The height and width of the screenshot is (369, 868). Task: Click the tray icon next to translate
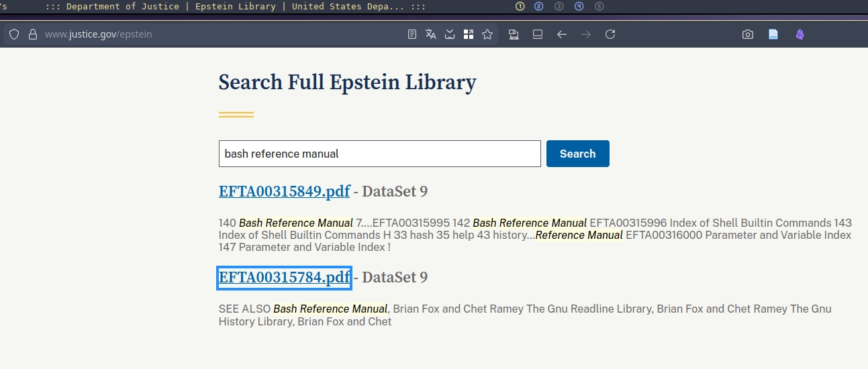[x=450, y=34]
